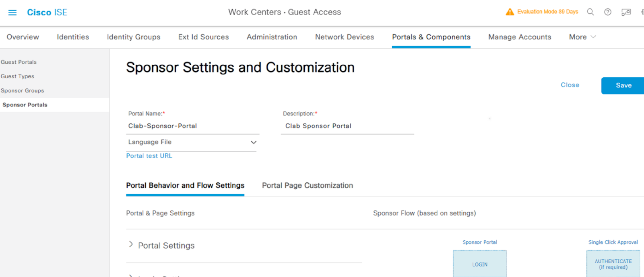Click the evaluation mode warning icon
This screenshot has width=644, height=277.
[x=510, y=12]
